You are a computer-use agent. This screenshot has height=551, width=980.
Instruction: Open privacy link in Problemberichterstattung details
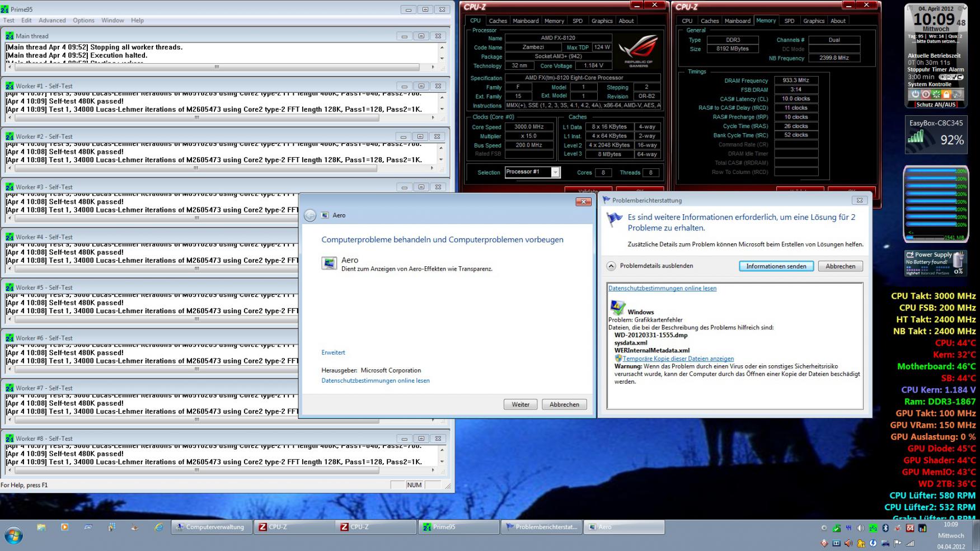pyautogui.click(x=662, y=288)
